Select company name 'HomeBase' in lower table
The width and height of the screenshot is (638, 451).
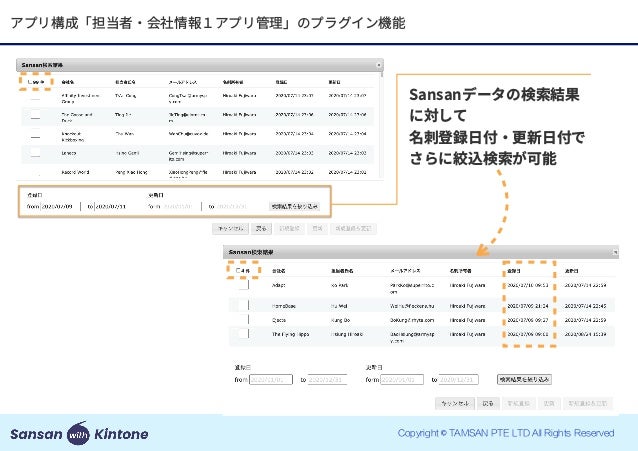[284, 306]
